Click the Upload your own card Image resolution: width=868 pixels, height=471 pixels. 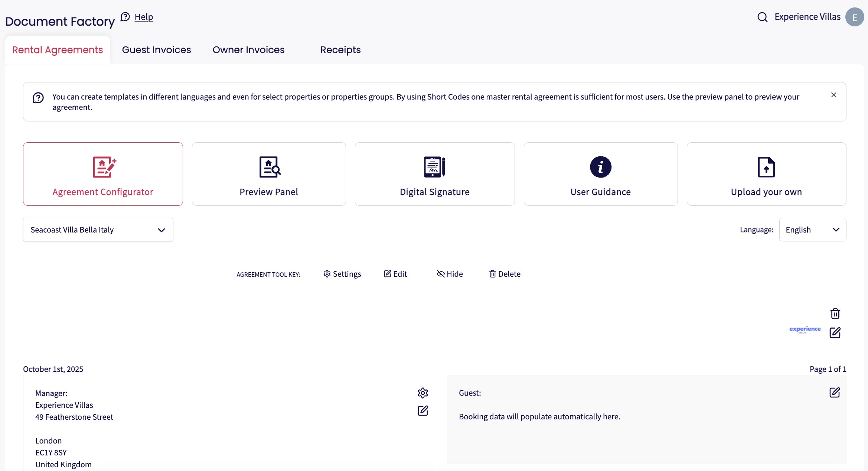click(766, 174)
